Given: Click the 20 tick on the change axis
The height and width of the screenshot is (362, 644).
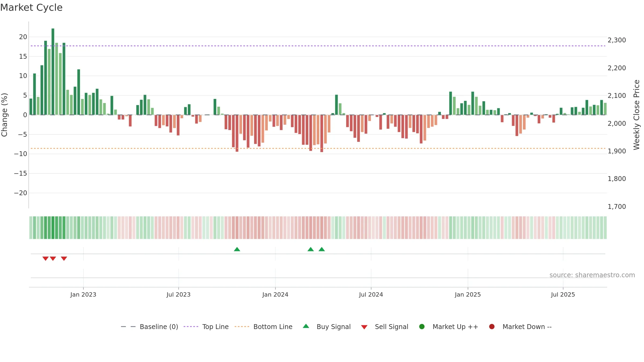Looking at the screenshot, I should (23, 37).
